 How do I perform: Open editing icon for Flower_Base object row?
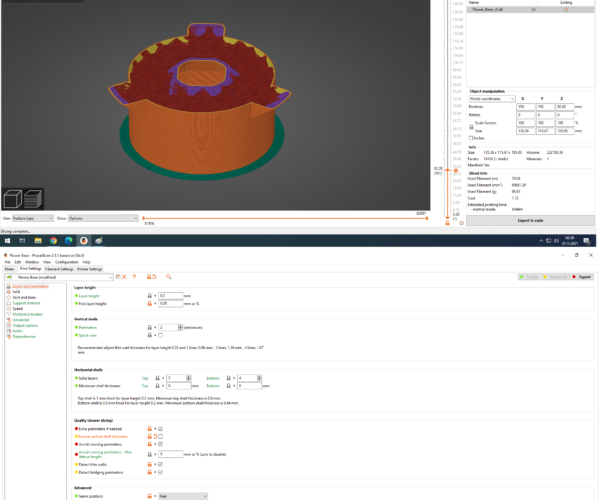click(566, 10)
